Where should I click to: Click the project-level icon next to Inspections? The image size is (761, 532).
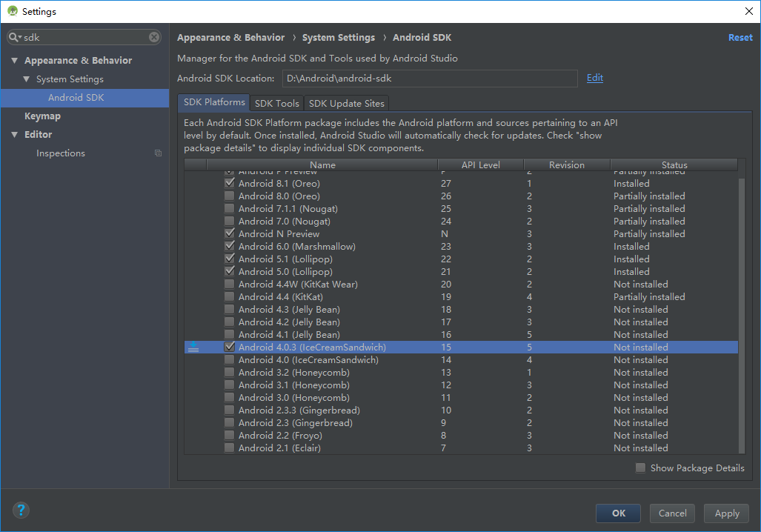(158, 153)
